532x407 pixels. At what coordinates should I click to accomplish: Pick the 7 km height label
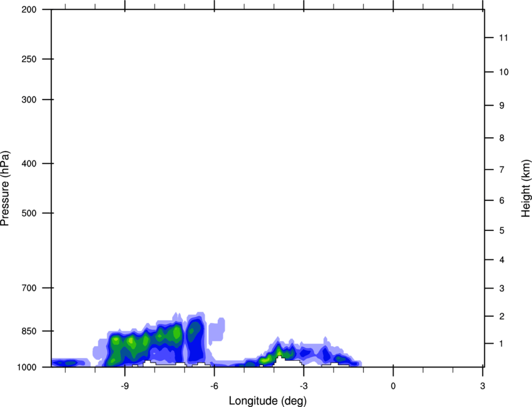(x=502, y=170)
